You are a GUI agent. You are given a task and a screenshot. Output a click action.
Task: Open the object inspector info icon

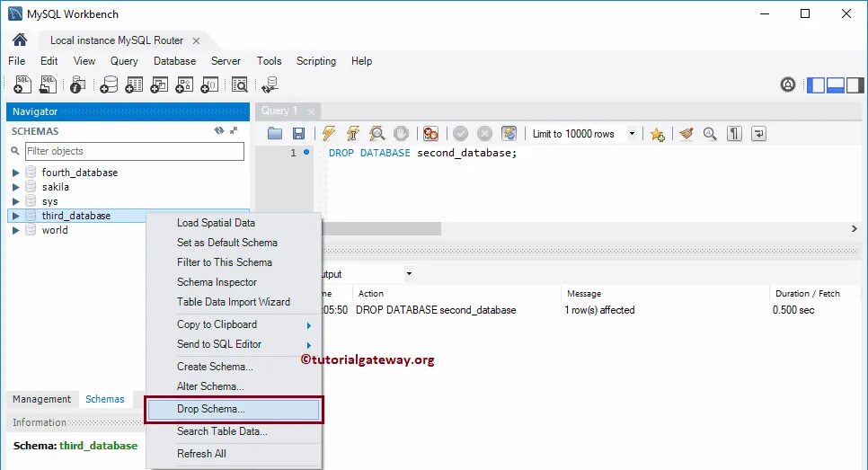(x=78, y=84)
